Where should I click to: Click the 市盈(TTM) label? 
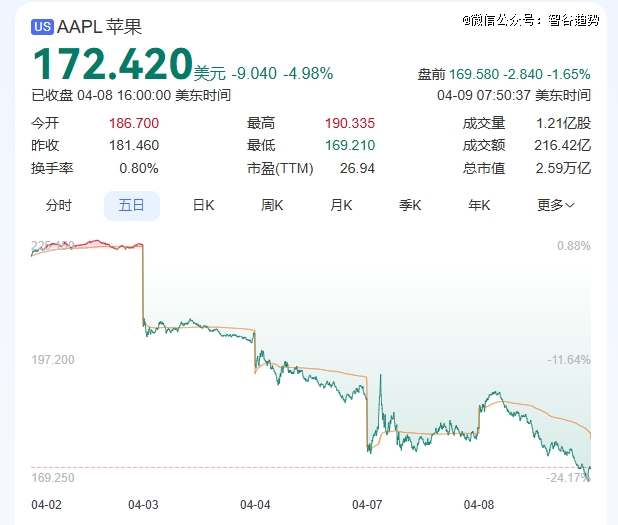(281, 168)
